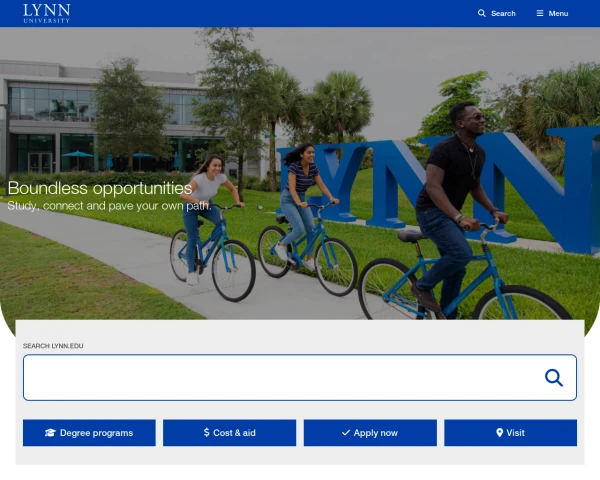Choose the Visit button
Image resolution: width=600 pixels, height=480 pixels.
click(510, 433)
